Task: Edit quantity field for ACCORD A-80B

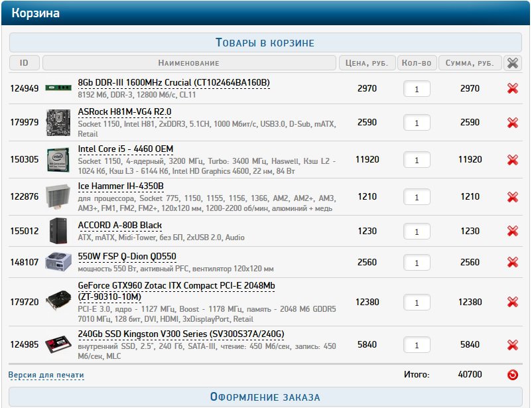Action: tap(417, 232)
